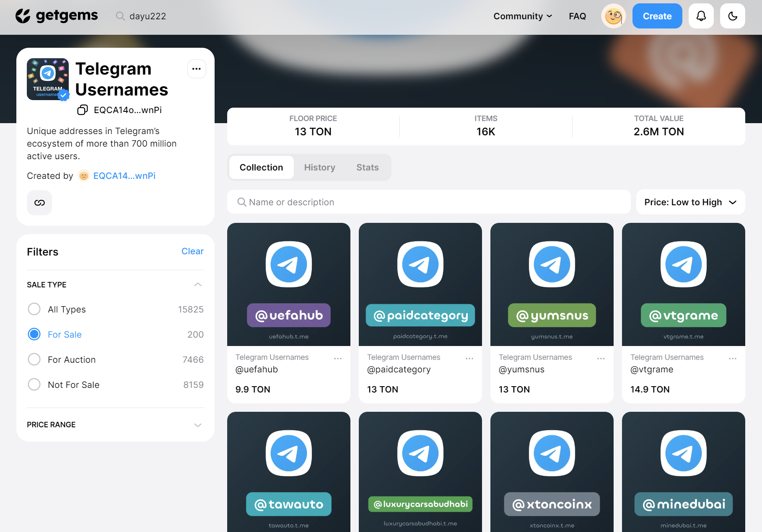Click the header search box with dayu222

[148, 16]
